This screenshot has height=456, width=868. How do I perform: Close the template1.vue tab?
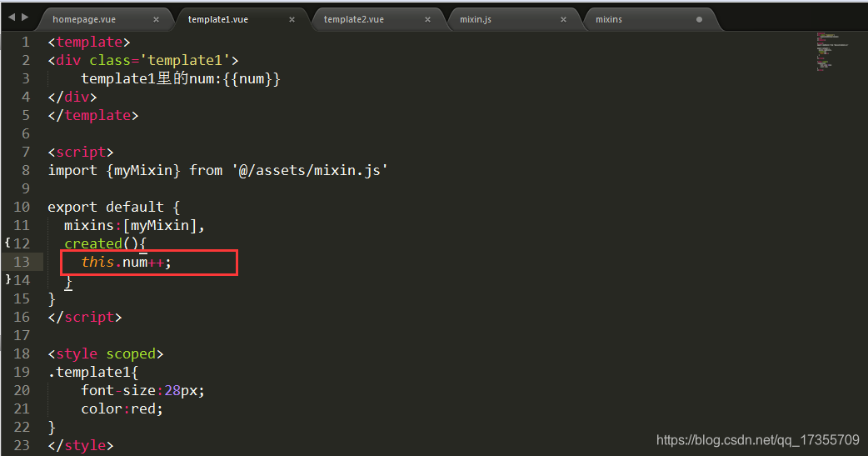tap(292, 19)
